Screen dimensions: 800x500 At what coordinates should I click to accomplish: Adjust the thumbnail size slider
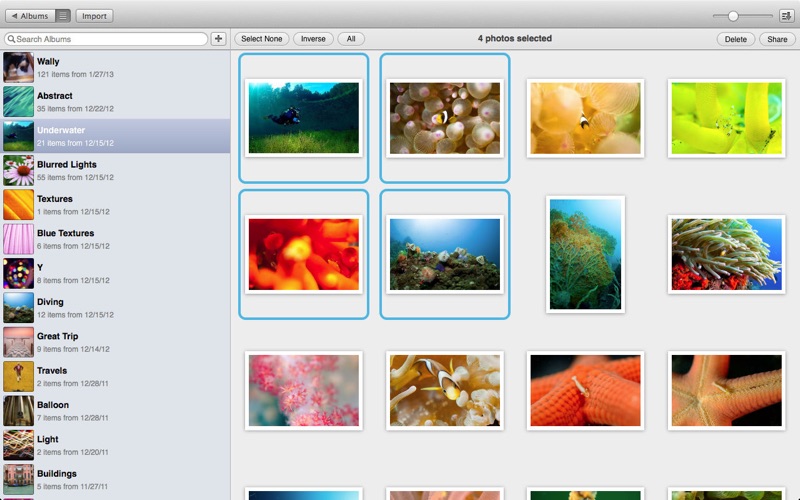pyautogui.click(x=733, y=16)
